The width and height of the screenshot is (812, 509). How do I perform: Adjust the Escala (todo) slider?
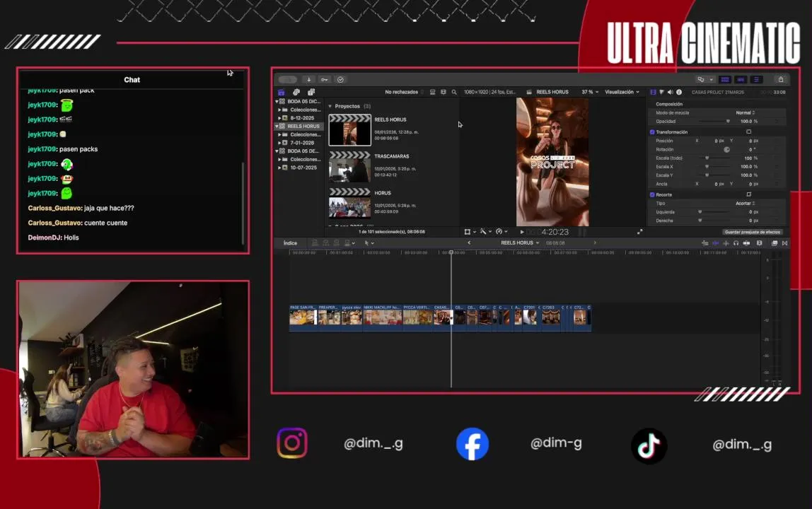click(x=707, y=158)
